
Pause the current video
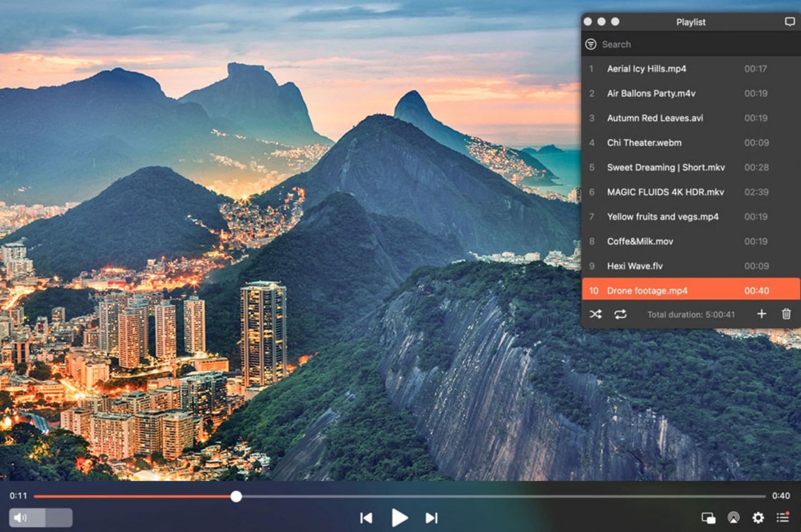coord(399,517)
